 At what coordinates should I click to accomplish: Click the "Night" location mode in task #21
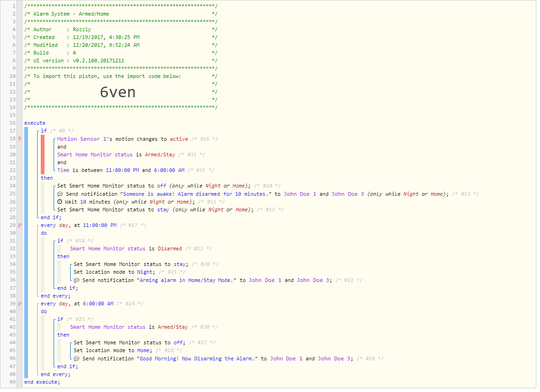[145, 272]
